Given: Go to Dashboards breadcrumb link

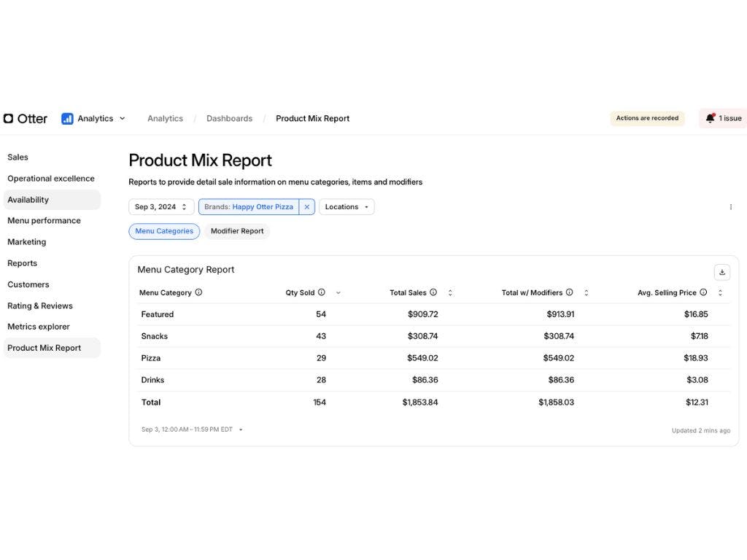Looking at the screenshot, I should click(229, 118).
